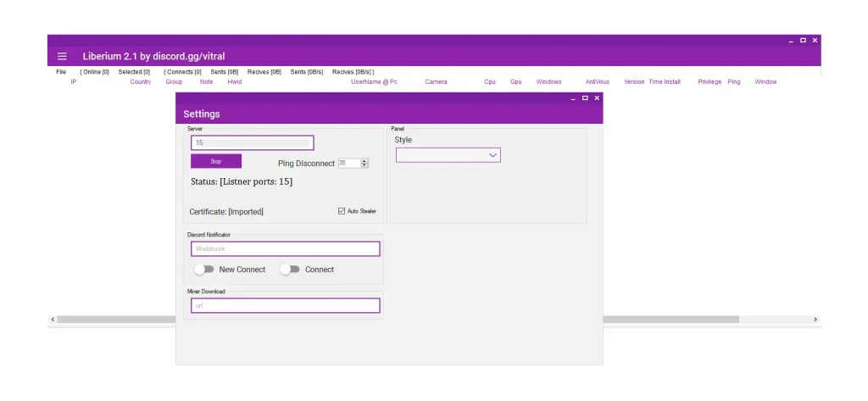This screenshot has height=401, width=868.
Task: Click the Sents [0B] status entry
Action: point(225,72)
